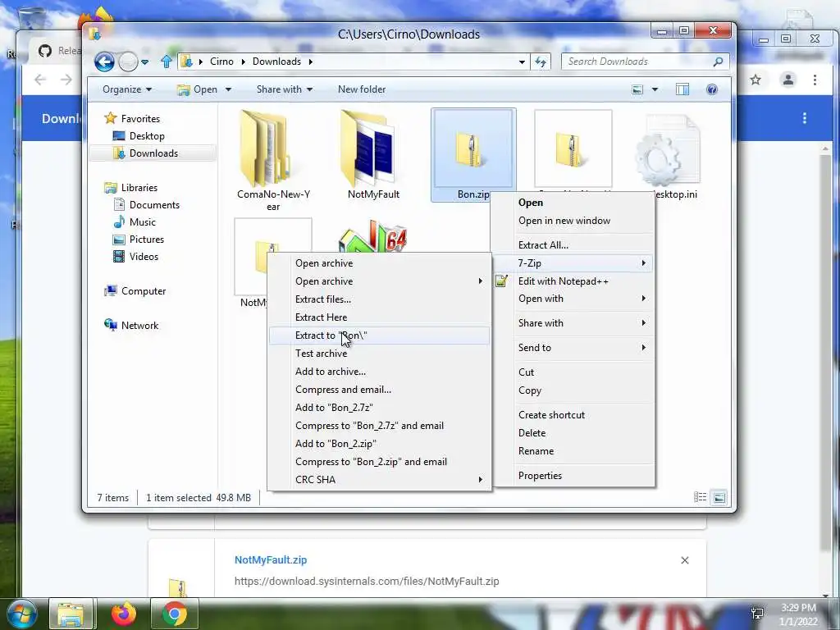Screen dimensions: 840x630
Task: Choose Rename in the context menu
Action: (x=573, y=451)
